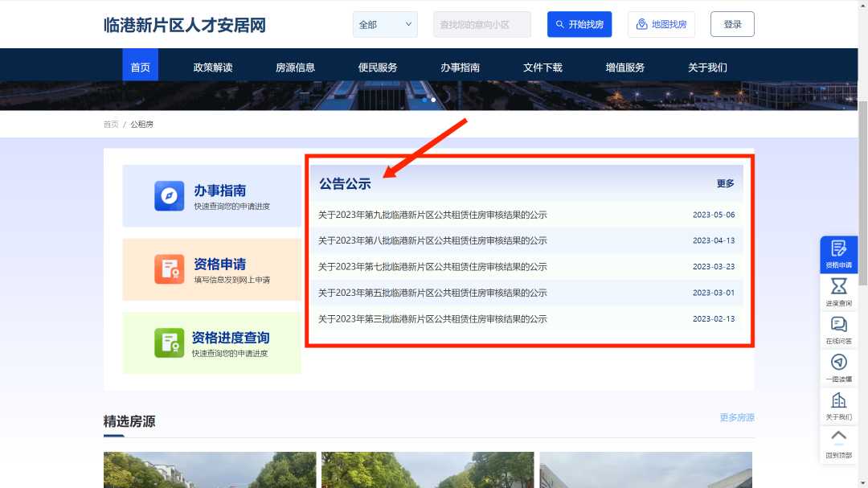Open the 第七批 审核结果 announcement

(x=432, y=267)
